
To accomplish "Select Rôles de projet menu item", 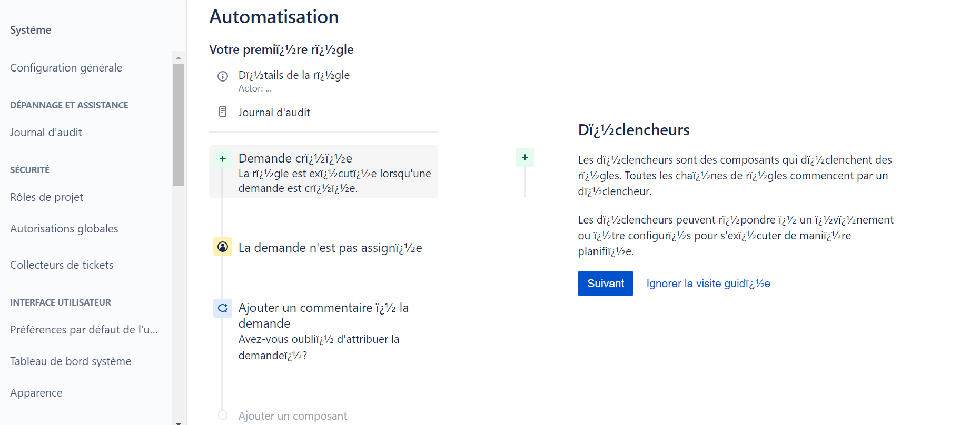I will point(47,197).
